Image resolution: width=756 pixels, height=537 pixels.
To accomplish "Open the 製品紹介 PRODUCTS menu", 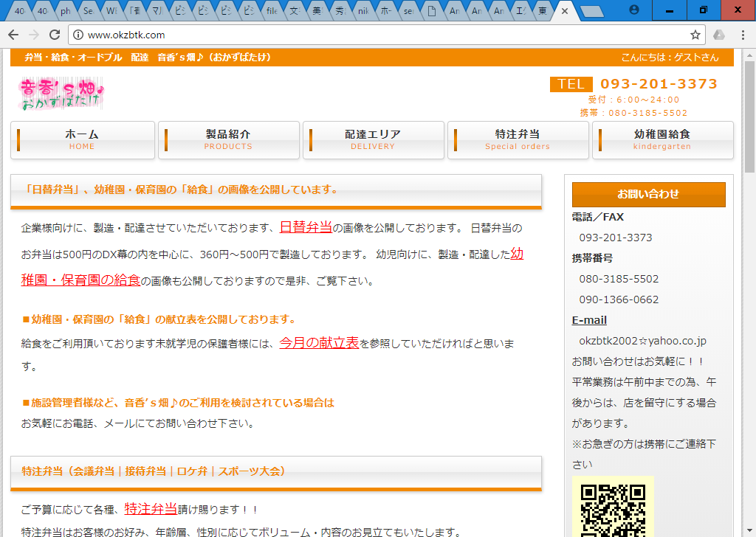I will (229, 139).
